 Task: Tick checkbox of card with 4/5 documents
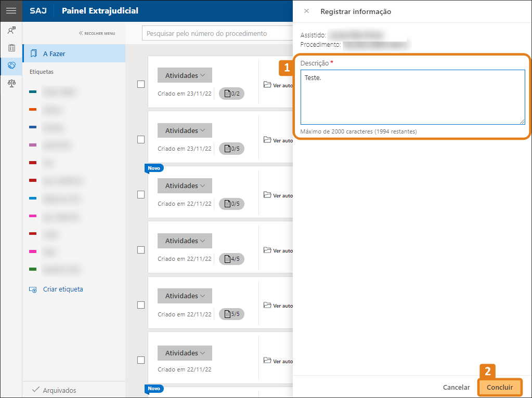click(141, 250)
